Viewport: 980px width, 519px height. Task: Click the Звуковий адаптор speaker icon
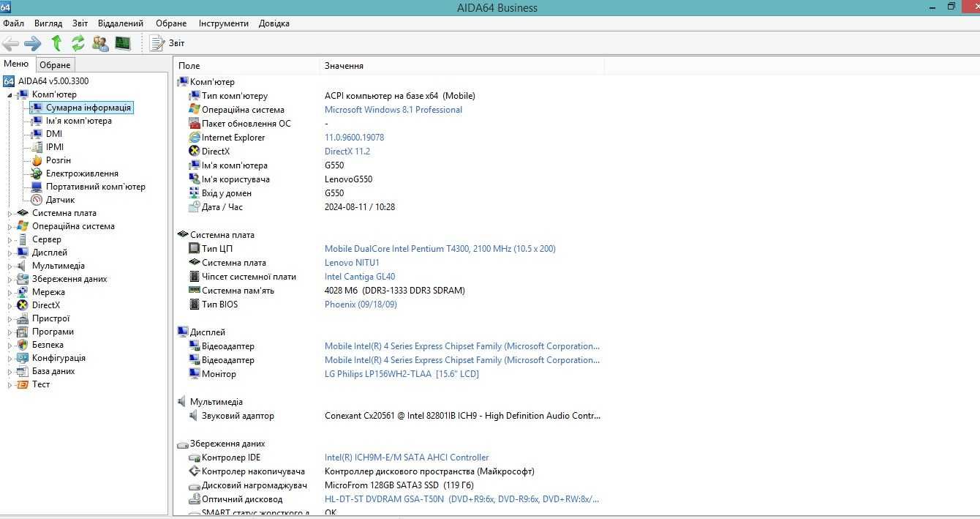coord(194,416)
